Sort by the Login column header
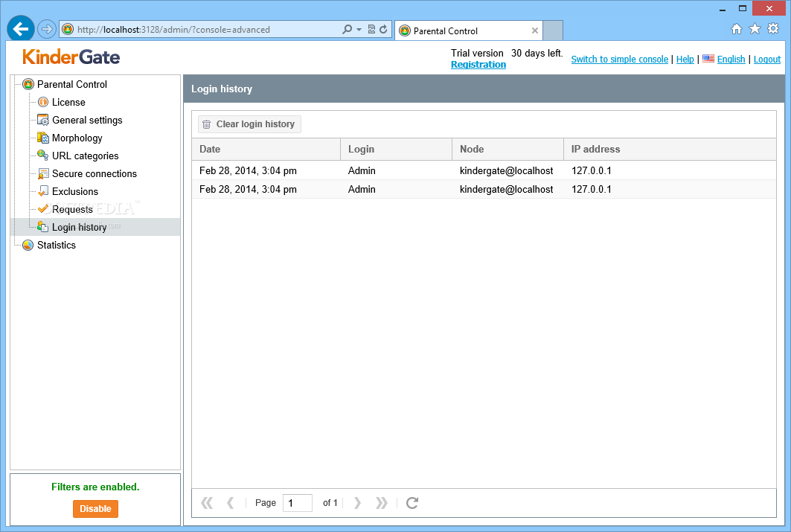This screenshot has width=791, height=532. pyautogui.click(x=396, y=150)
